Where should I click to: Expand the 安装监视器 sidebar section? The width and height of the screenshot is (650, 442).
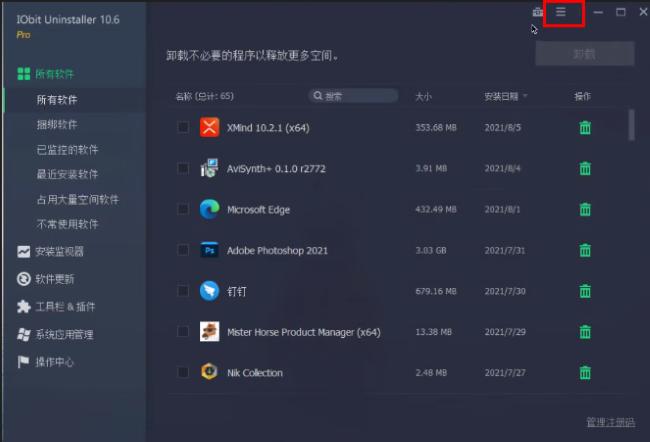click(59, 252)
